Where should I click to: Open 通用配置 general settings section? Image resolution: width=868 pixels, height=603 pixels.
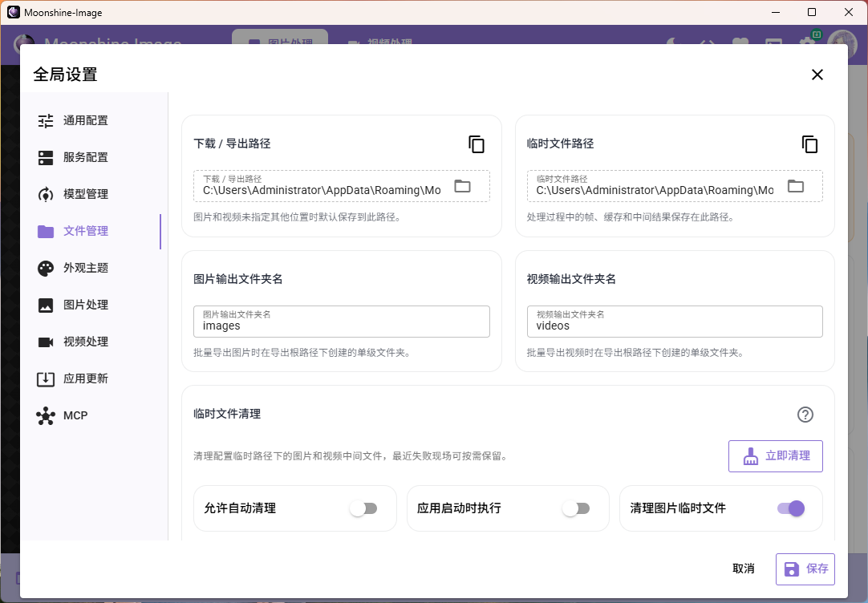93,120
